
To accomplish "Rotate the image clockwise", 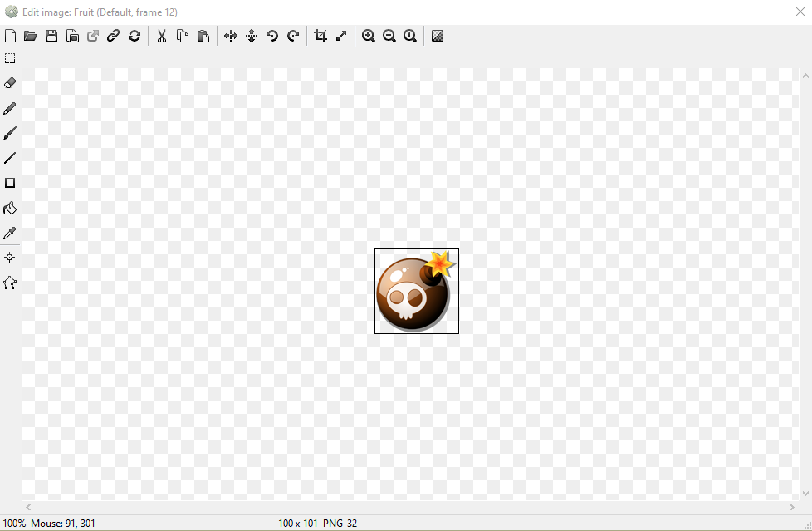I will pyautogui.click(x=293, y=36).
